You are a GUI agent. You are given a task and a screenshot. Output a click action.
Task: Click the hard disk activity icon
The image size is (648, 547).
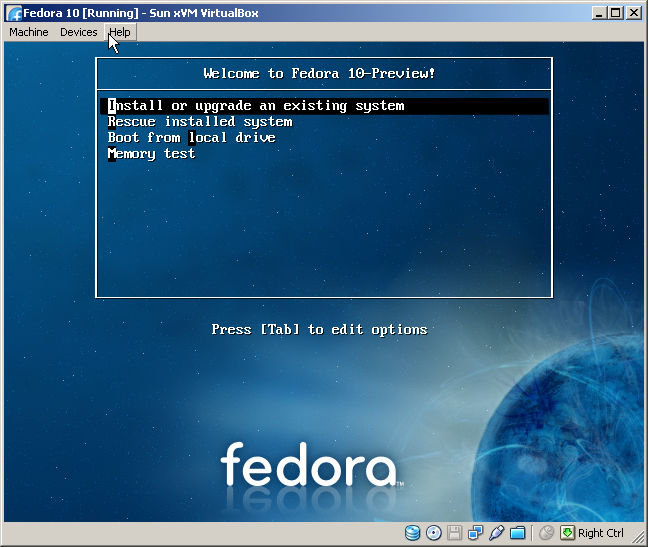tap(412, 533)
